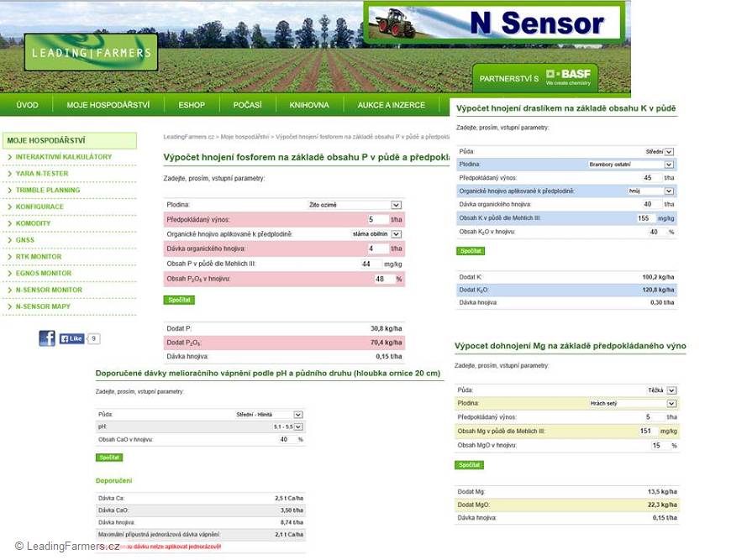747x560 pixels.
Task: Click arrow icon beside Yara N-Tester
Action: coord(9,174)
